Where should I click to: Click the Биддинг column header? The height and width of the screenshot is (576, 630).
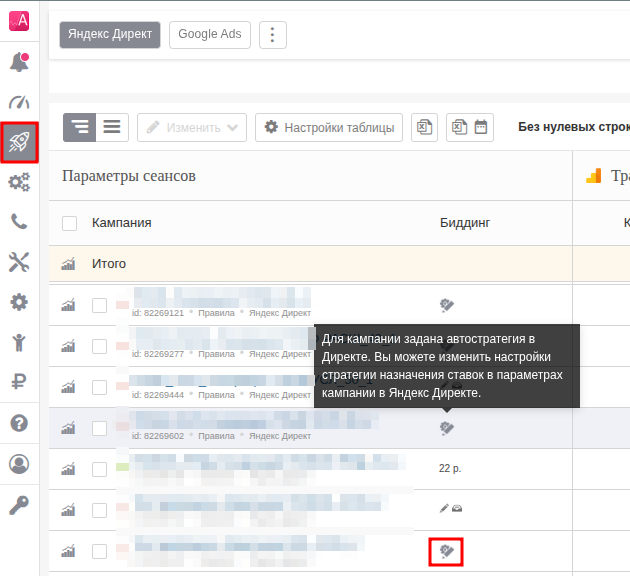465,223
